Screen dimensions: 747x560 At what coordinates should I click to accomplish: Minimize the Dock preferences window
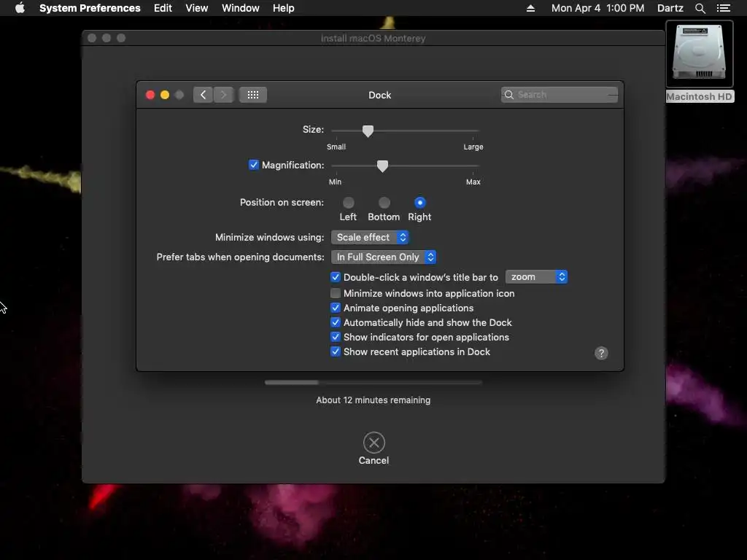point(165,95)
